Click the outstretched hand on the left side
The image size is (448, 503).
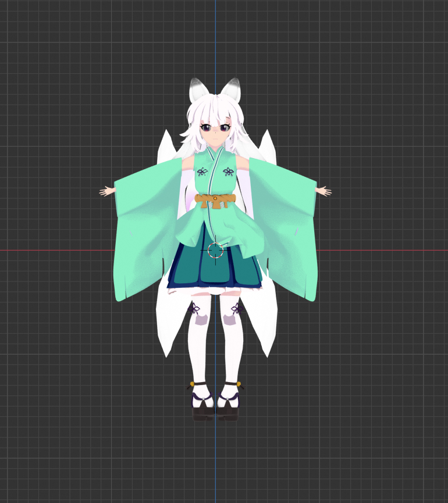click(106, 191)
